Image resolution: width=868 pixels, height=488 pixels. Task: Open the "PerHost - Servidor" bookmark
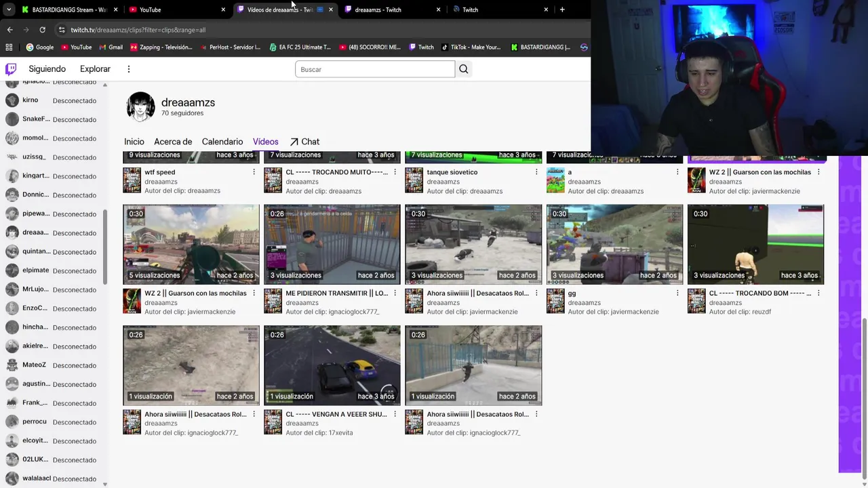tap(230, 47)
